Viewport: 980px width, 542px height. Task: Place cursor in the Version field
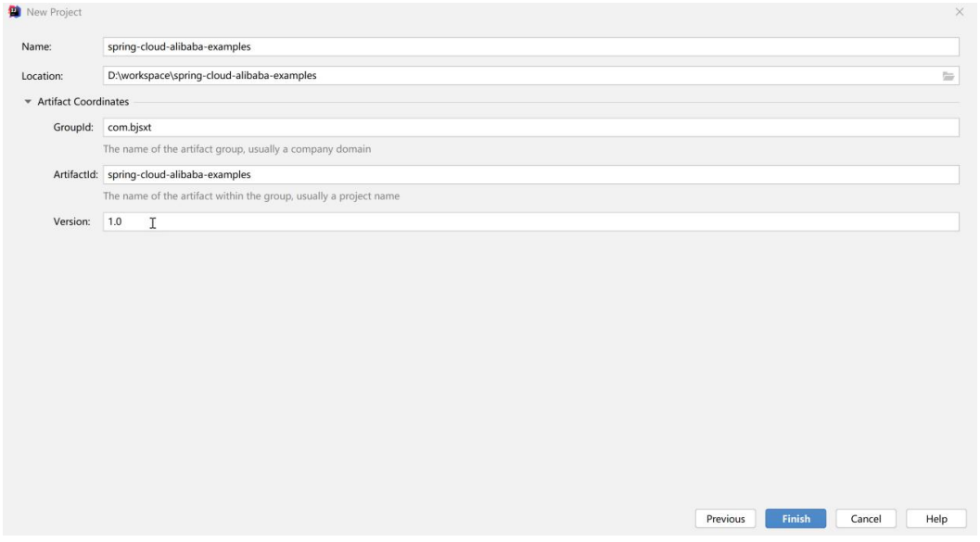[530, 221]
